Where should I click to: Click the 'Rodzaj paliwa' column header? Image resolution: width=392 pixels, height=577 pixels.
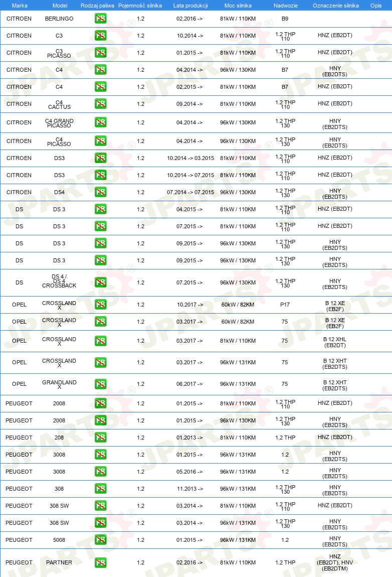pos(97,6)
